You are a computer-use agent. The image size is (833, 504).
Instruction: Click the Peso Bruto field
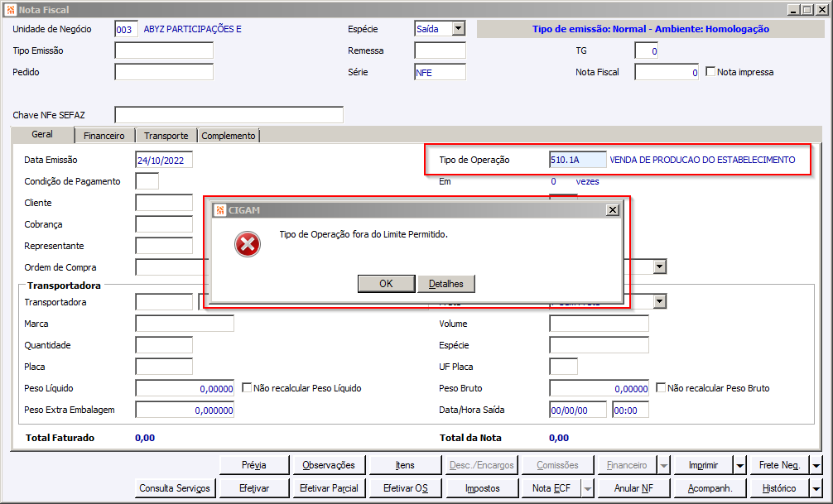(599, 388)
